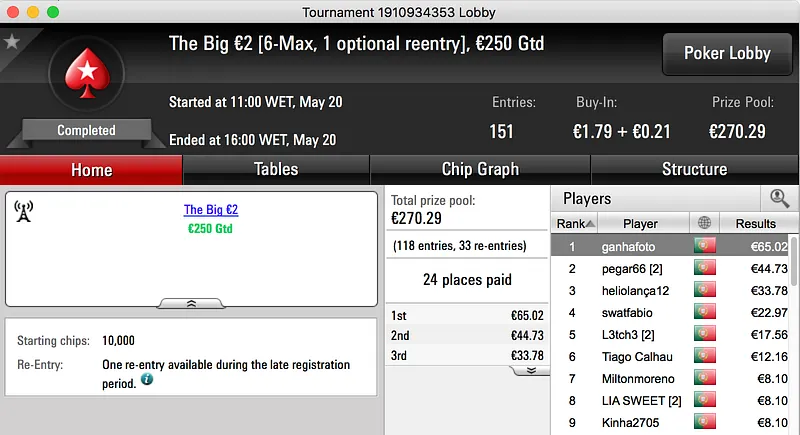This screenshot has width=800, height=435.
Task: Switch to the Structure tab
Action: coord(694,169)
